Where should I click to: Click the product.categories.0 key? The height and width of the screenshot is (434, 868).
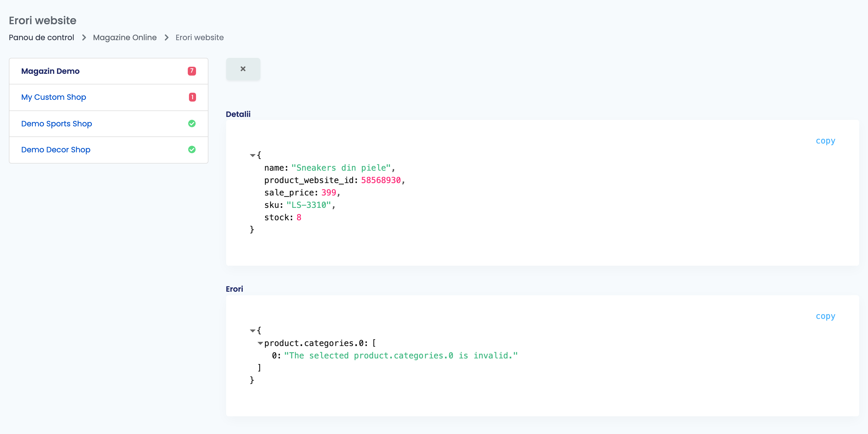tap(314, 343)
